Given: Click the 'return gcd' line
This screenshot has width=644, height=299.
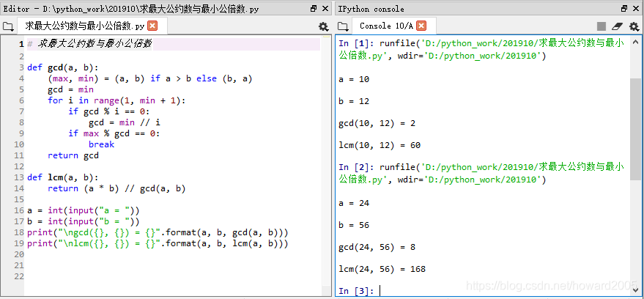Looking at the screenshot, I should (x=73, y=155).
